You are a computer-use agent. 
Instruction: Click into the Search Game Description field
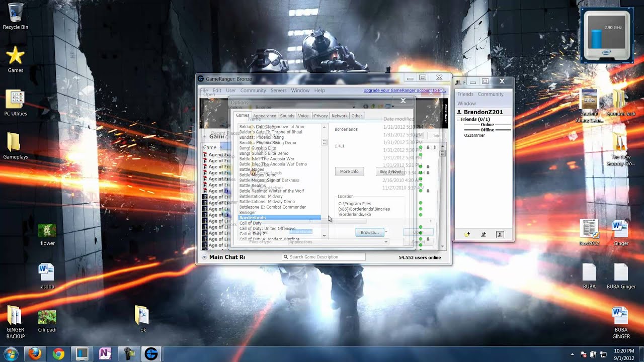(x=324, y=257)
